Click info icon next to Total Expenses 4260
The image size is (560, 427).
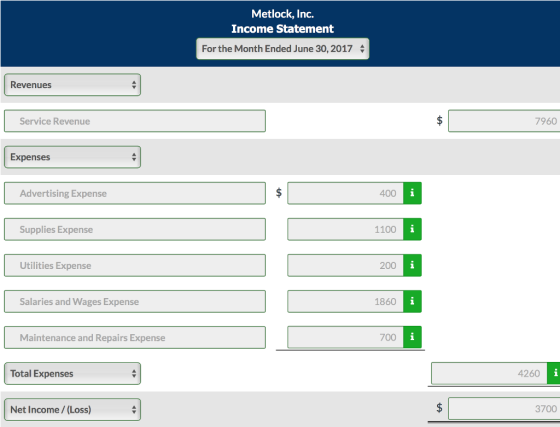(x=554, y=373)
